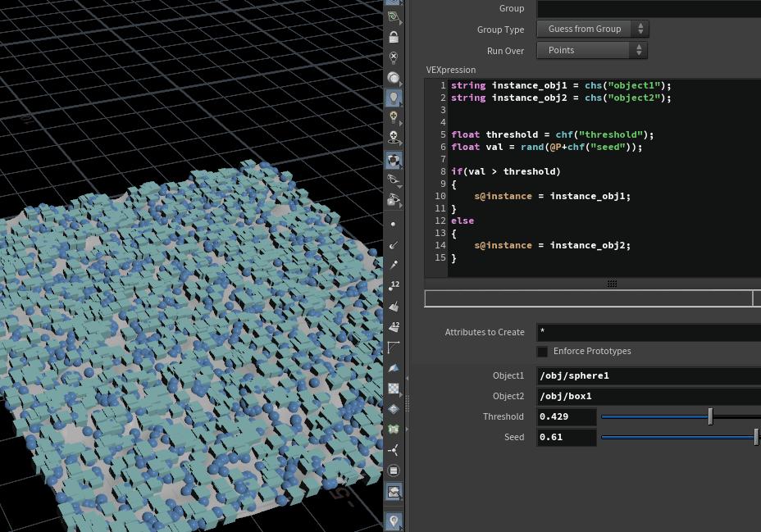The width and height of the screenshot is (761, 532).
Task: Toggle the lock icon in display toolbar
Action: tap(394, 38)
